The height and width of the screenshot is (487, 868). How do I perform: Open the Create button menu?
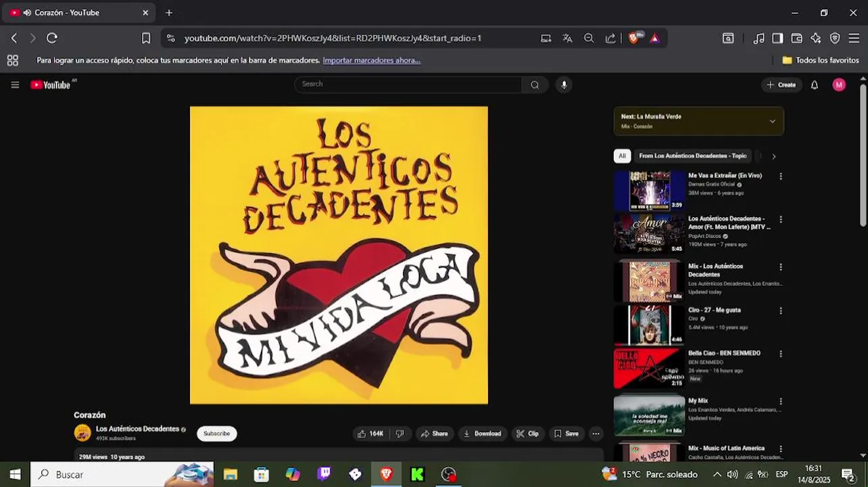[781, 85]
